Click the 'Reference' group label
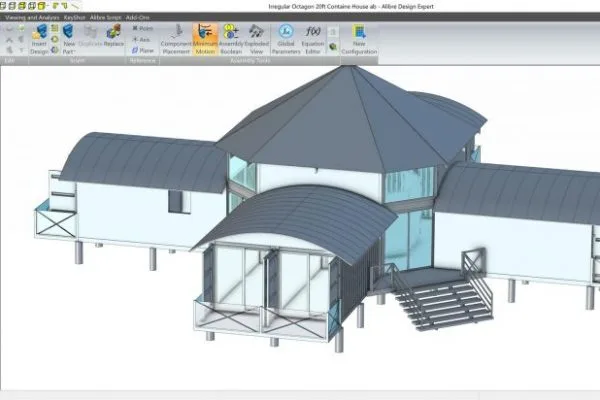 coord(142,60)
